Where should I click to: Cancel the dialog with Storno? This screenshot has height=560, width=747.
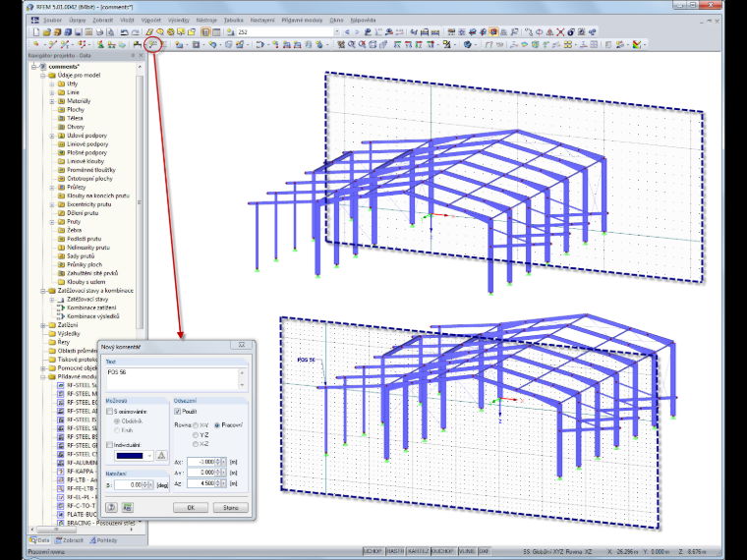click(231, 508)
